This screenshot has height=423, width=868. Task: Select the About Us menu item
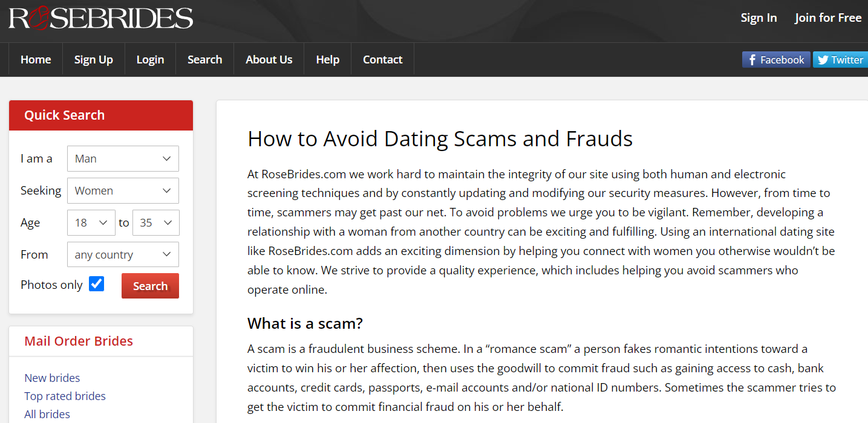[x=269, y=59]
